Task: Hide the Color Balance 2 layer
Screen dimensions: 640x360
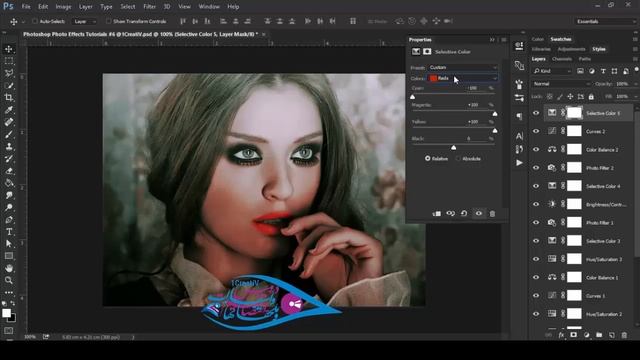Action: tap(536, 149)
